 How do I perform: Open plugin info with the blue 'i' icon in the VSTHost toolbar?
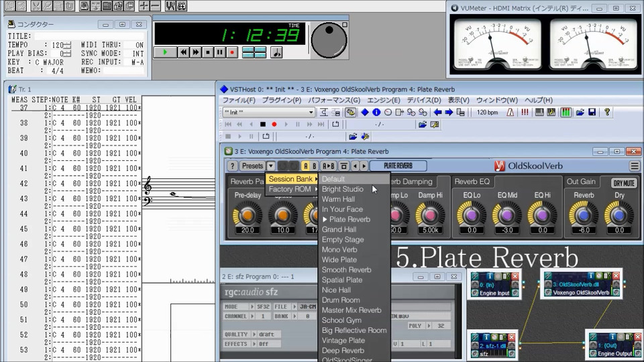[376, 112]
